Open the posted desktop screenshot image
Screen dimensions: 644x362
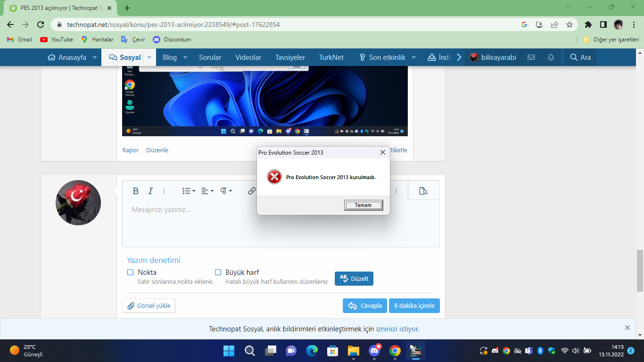[x=265, y=101]
